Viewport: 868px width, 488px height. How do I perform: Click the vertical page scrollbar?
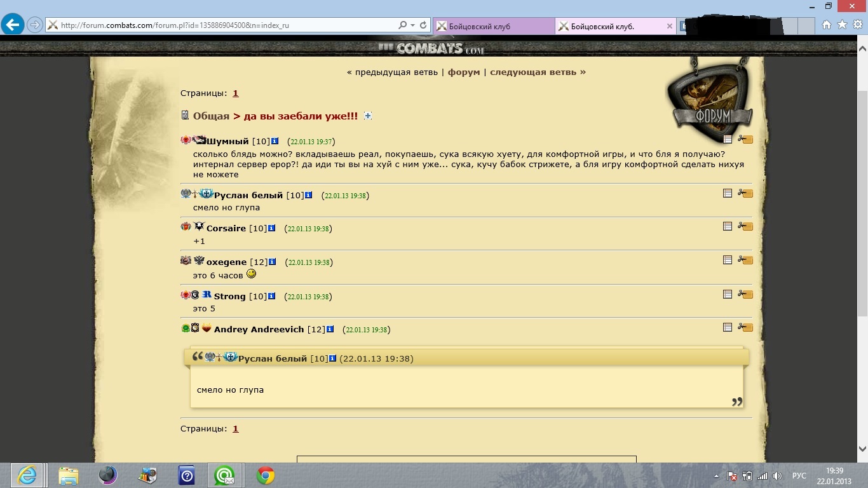pyautogui.click(x=862, y=203)
